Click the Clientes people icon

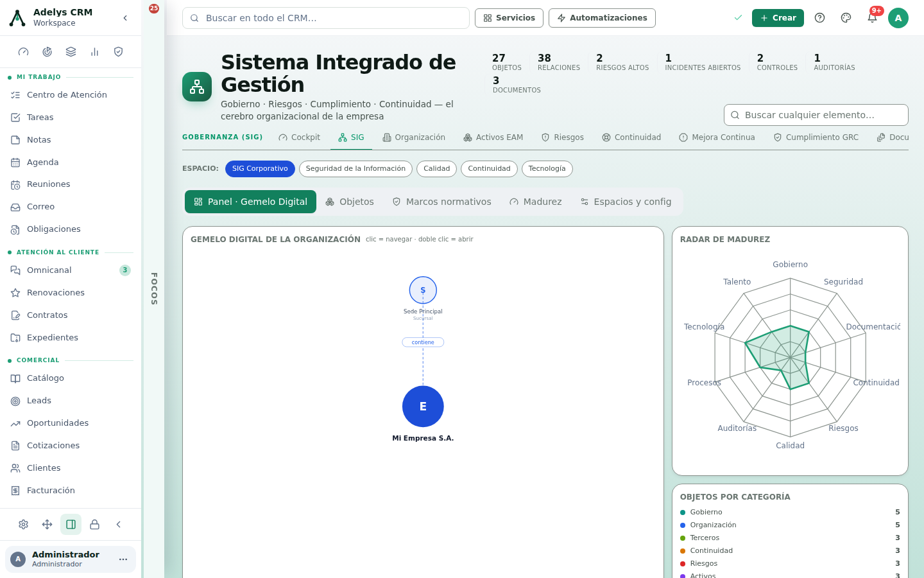(x=15, y=468)
